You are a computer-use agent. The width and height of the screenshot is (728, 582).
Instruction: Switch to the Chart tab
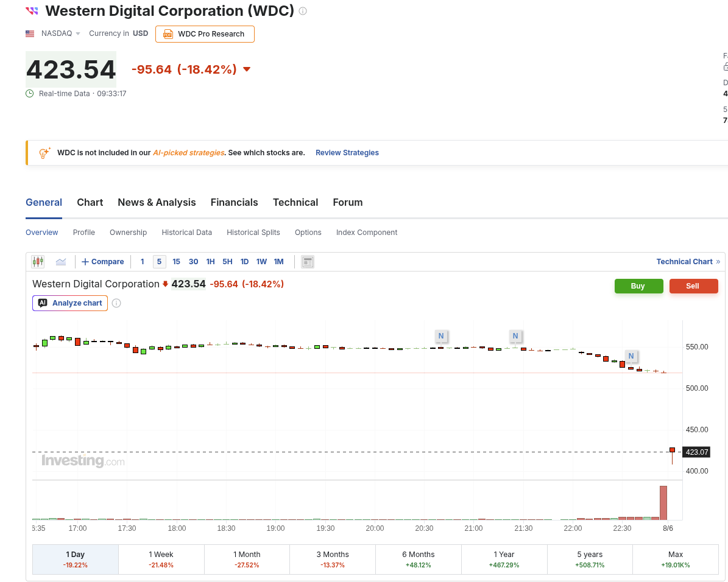(x=90, y=202)
